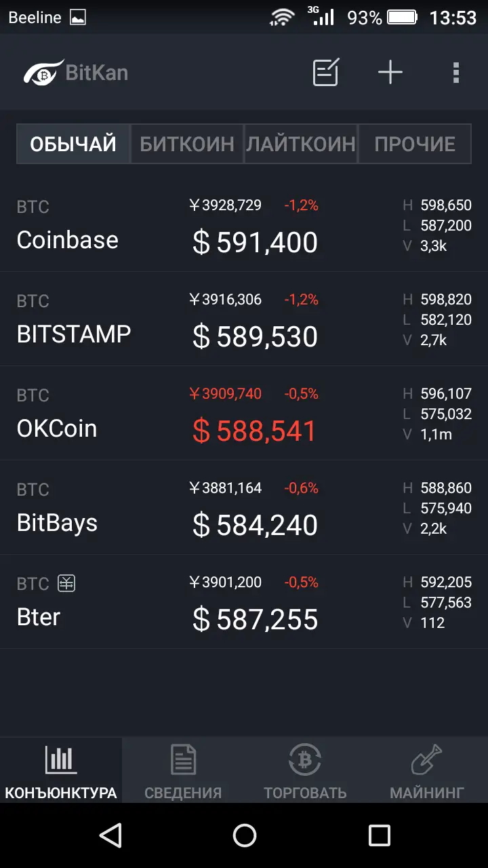This screenshot has height=868, width=488.
Task: Open the СВЕДЕНИЯ news document icon
Action: coord(183,761)
